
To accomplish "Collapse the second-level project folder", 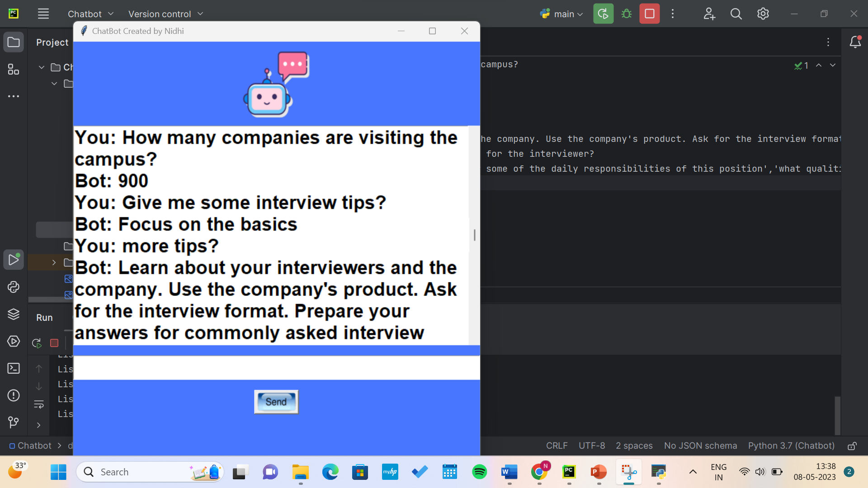I will pos(54,84).
